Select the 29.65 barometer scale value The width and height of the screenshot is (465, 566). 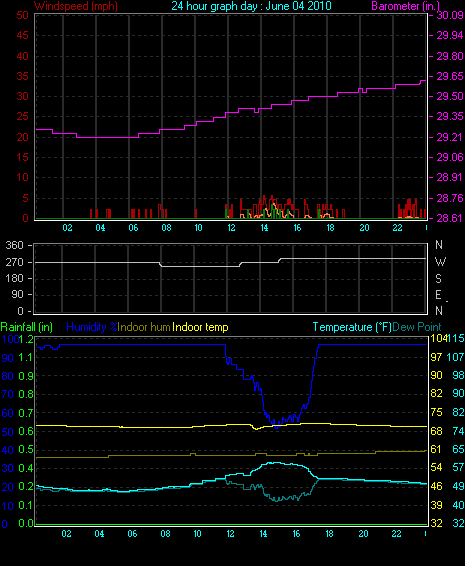(x=450, y=77)
